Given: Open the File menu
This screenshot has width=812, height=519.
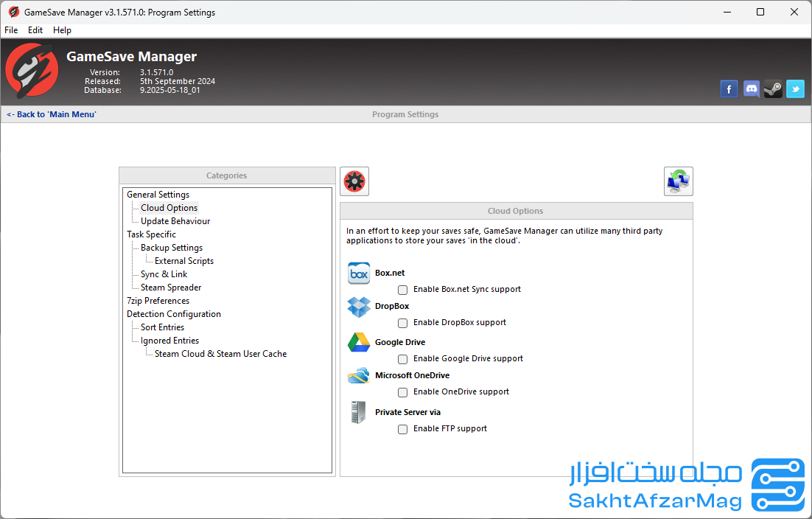Looking at the screenshot, I should click(x=11, y=30).
